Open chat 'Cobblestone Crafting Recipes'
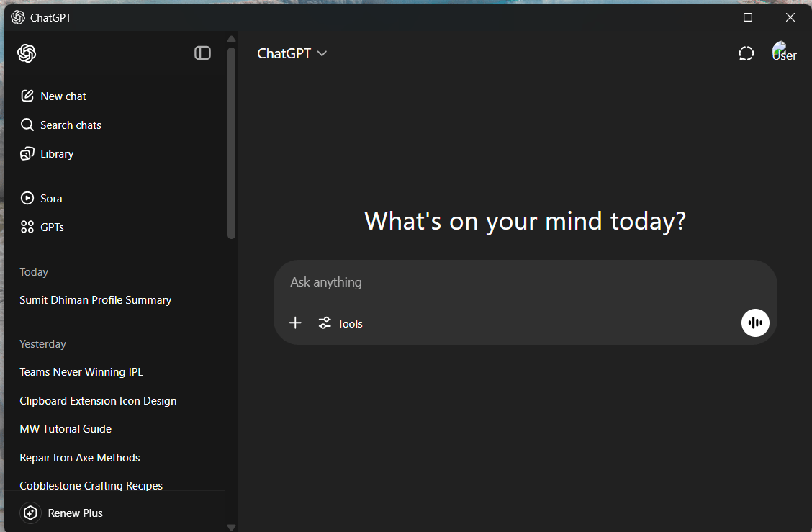This screenshot has width=812, height=532. coord(91,485)
